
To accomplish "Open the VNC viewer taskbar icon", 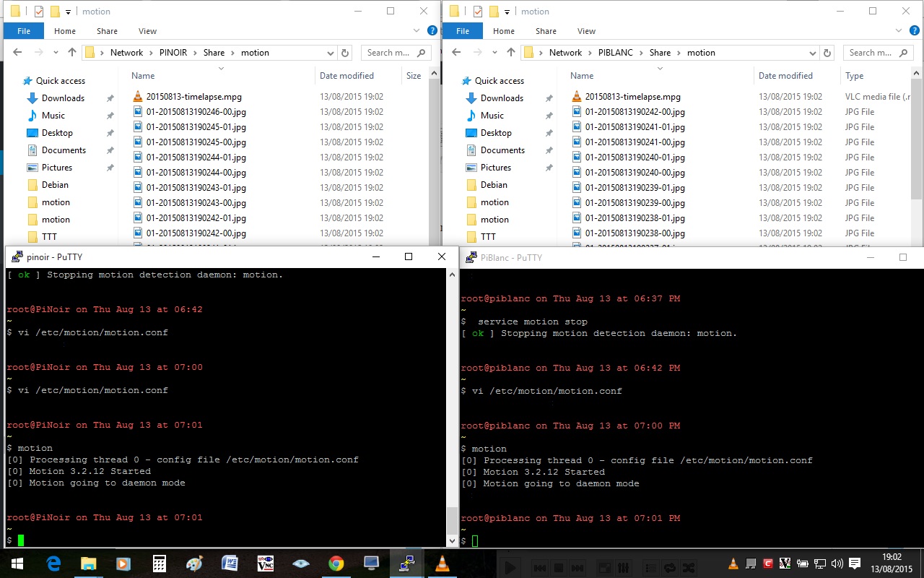I will coord(266,564).
